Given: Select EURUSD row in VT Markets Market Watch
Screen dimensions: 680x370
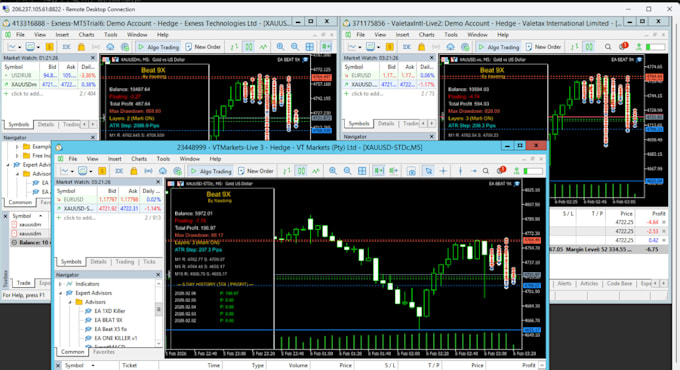Looking at the screenshot, I should tap(108, 200).
